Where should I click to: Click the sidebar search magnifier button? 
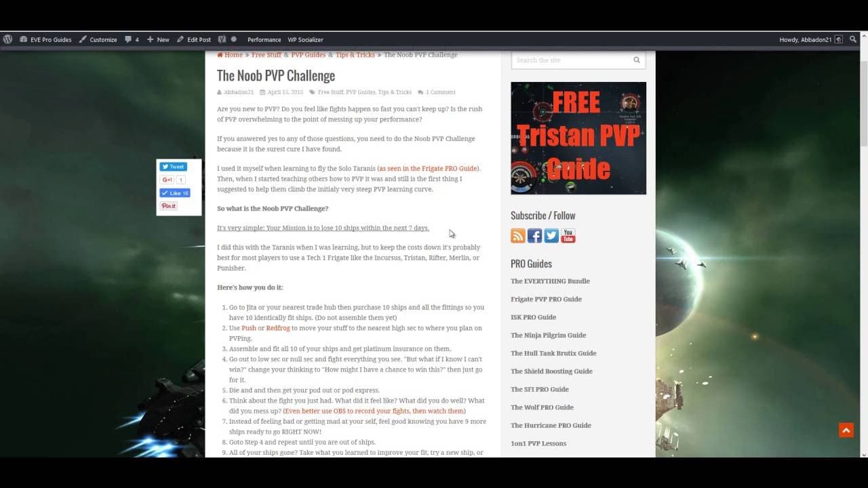pos(637,60)
